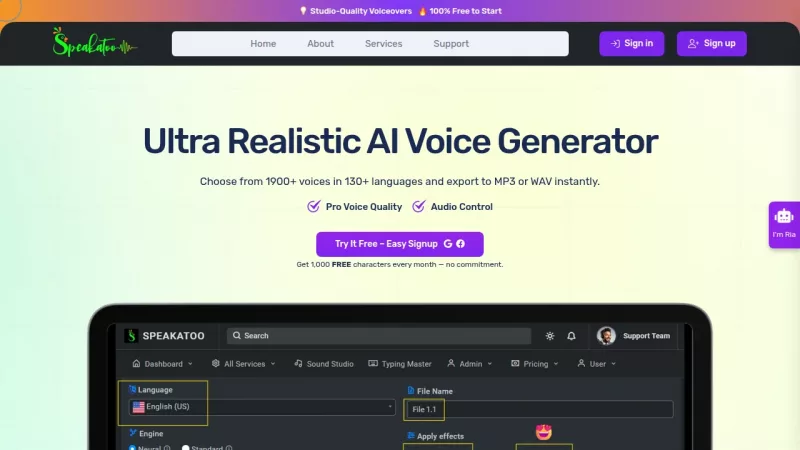The height and width of the screenshot is (450, 800).
Task: Click the Pricing money icon
Action: 515,363
